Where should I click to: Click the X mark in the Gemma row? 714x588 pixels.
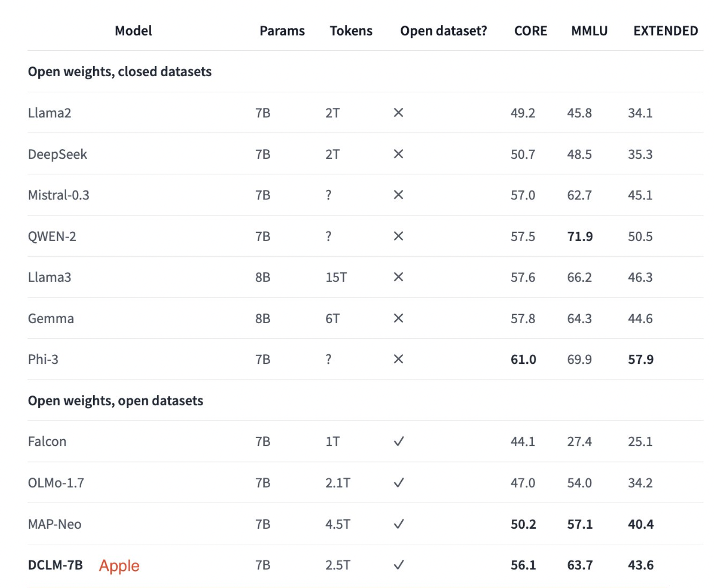pos(398,318)
